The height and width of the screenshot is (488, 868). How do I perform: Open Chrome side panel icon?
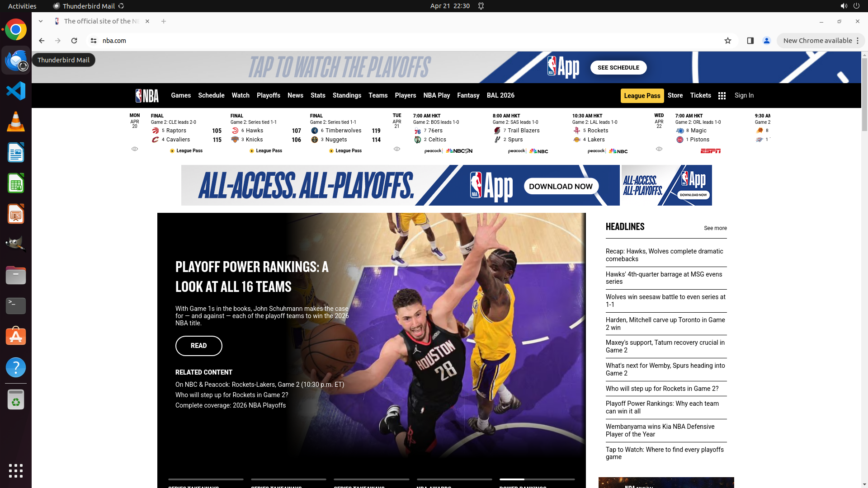click(750, 41)
